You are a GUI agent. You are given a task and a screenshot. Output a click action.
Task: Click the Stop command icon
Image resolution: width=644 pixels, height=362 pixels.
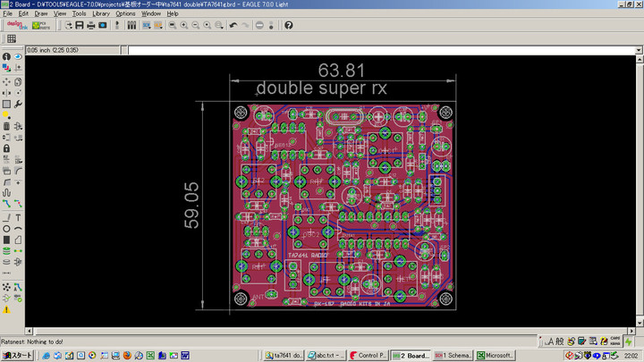[259, 25]
